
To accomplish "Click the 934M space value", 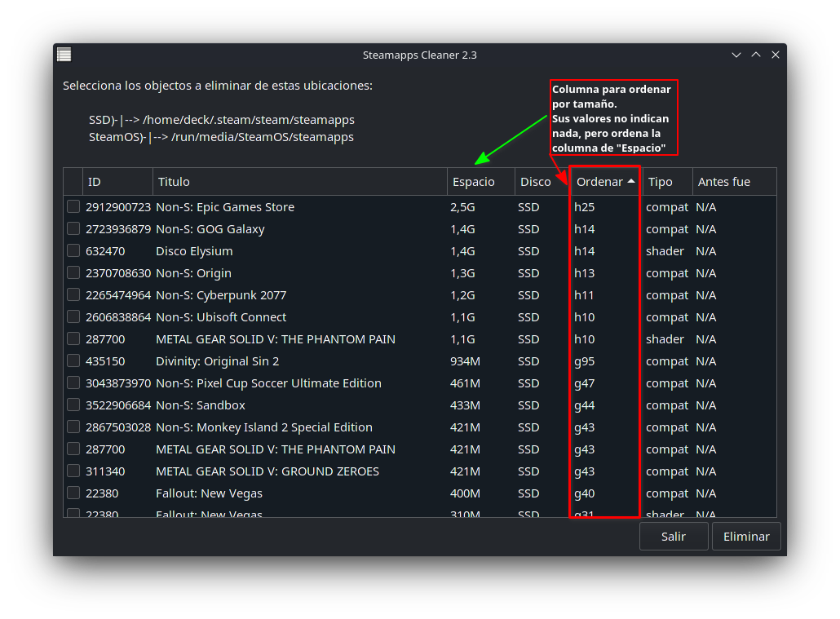I will click(x=465, y=361).
